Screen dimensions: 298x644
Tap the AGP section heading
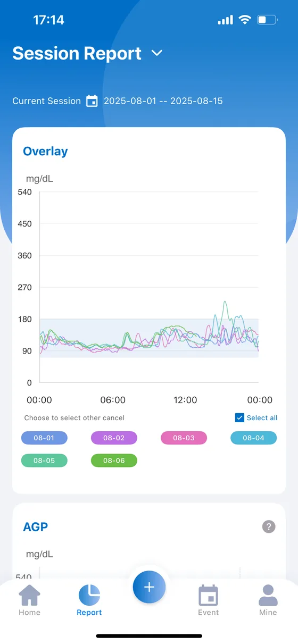point(35,527)
